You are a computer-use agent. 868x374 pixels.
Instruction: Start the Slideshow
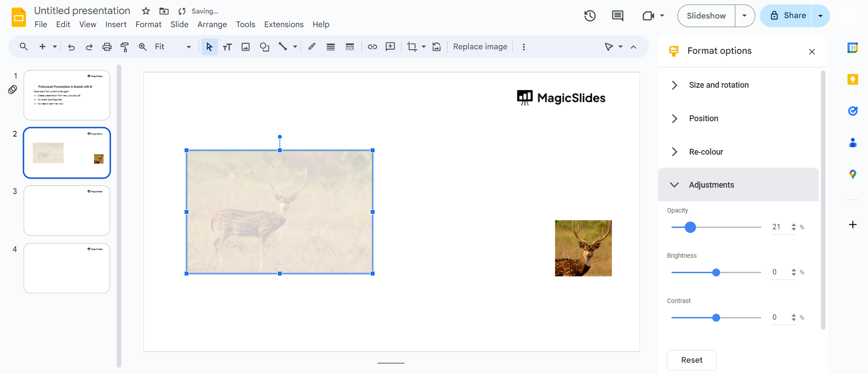pos(706,16)
